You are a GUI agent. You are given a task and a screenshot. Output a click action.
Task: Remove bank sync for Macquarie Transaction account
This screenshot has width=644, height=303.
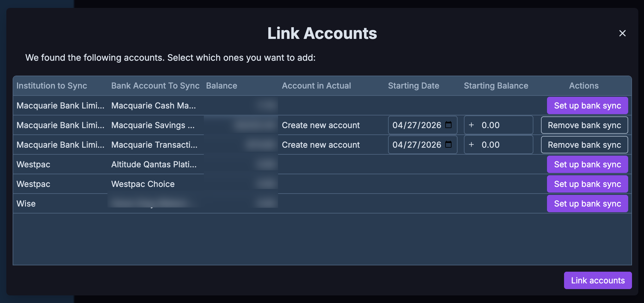click(x=584, y=145)
